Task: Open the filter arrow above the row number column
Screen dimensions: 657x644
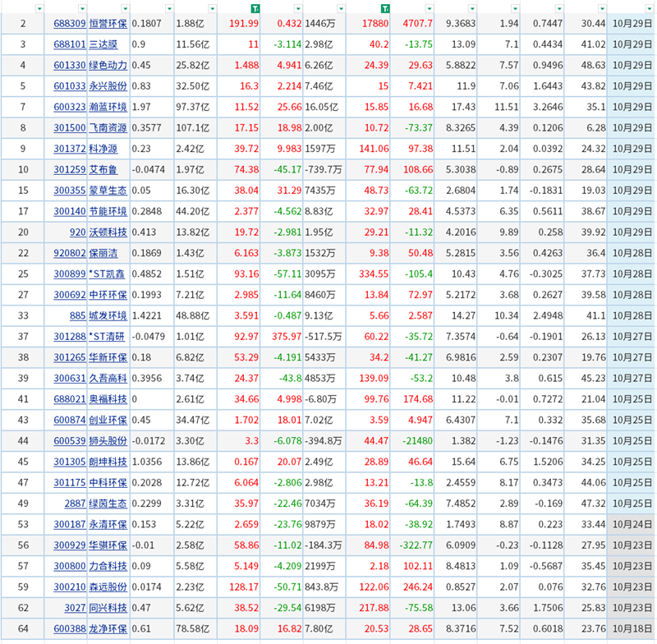Action: pyautogui.click(x=40, y=8)
